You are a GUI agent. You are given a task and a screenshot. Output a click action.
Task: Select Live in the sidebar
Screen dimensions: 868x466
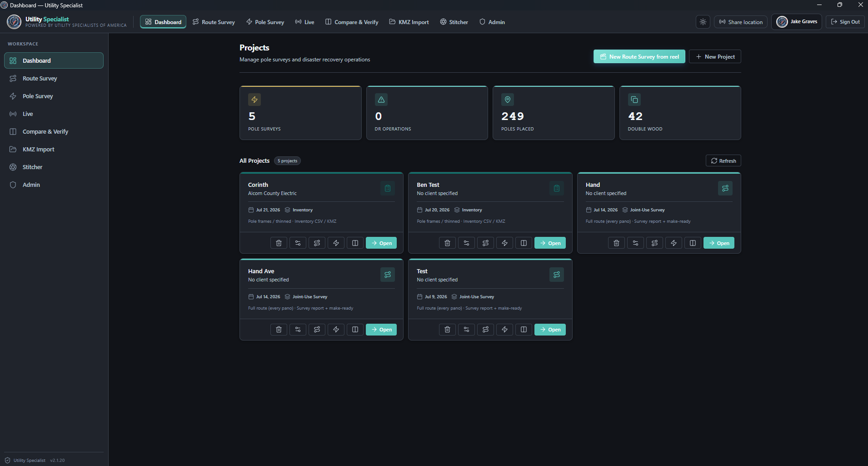pyautogui.click(x=54, y=114)
